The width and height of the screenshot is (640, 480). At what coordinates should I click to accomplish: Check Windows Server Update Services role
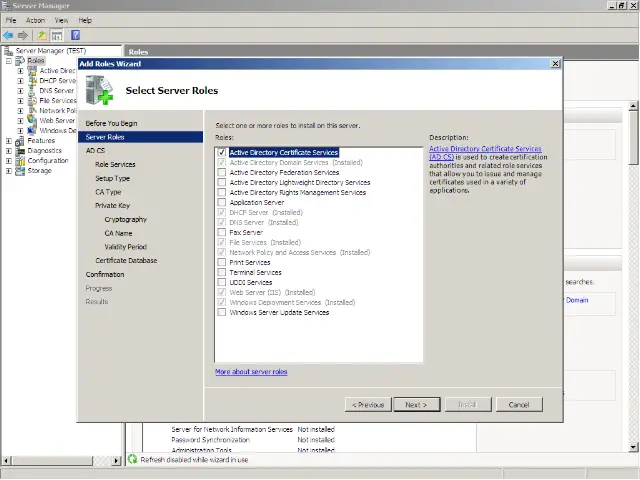pos(222,312)
